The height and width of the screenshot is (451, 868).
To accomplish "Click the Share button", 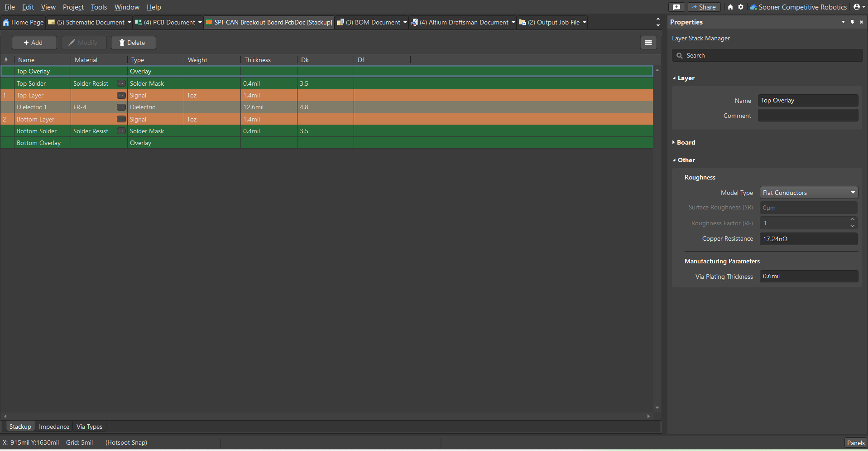I will [704, 7].
